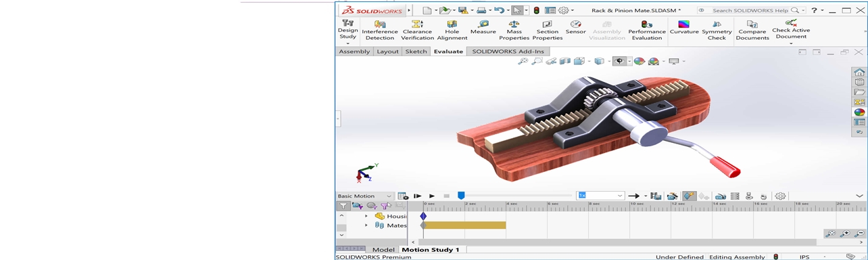The height and width of the screenshot is (260, 868).
Task: Zoom to fit the timeline
Action: [x=830, y=234]
